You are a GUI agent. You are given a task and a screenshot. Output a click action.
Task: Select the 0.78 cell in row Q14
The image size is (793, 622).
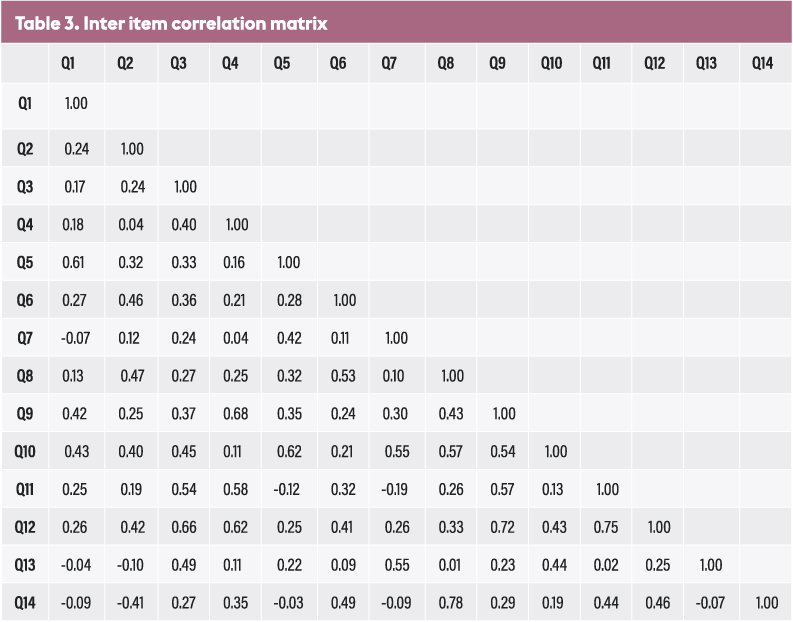coord(449,603)
